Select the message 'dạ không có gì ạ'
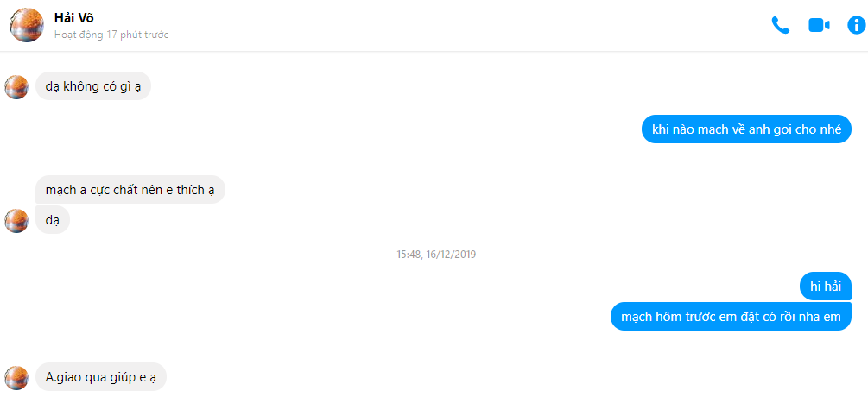Image resolution: width=868 pixels, height=397 pixels. click(93, 86)
